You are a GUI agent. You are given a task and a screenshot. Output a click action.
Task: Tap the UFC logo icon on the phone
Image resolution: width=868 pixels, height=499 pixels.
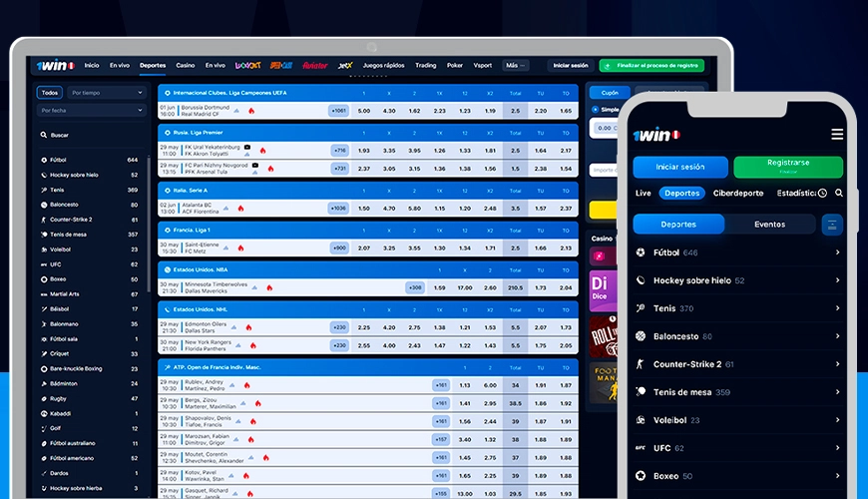coord(641,447)
